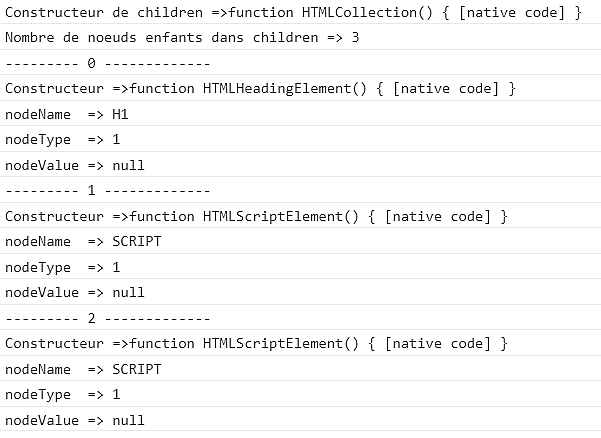Click the 'Nombre de noeuds enfants' line
This screenshot has height=438, width=601.
pyautogui.click(x=300, y=37)
